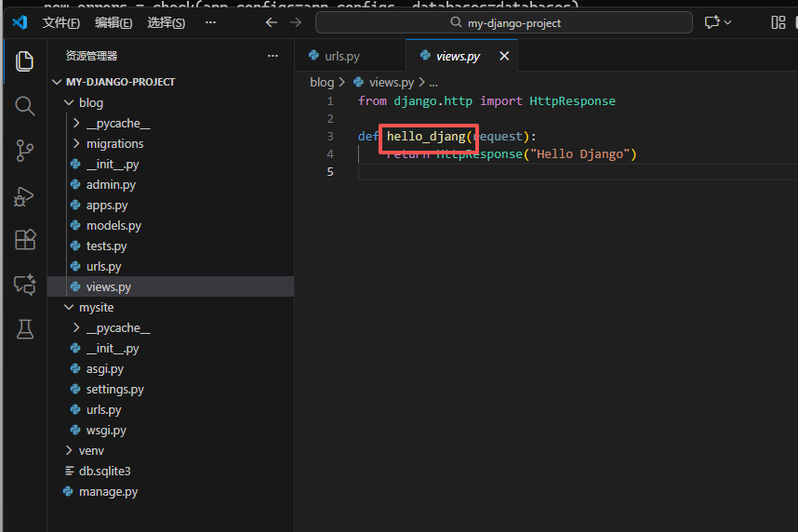Open the Testing flask view
Image resolution: width=798 pixels, height=532 pixels.
[24, 329]
